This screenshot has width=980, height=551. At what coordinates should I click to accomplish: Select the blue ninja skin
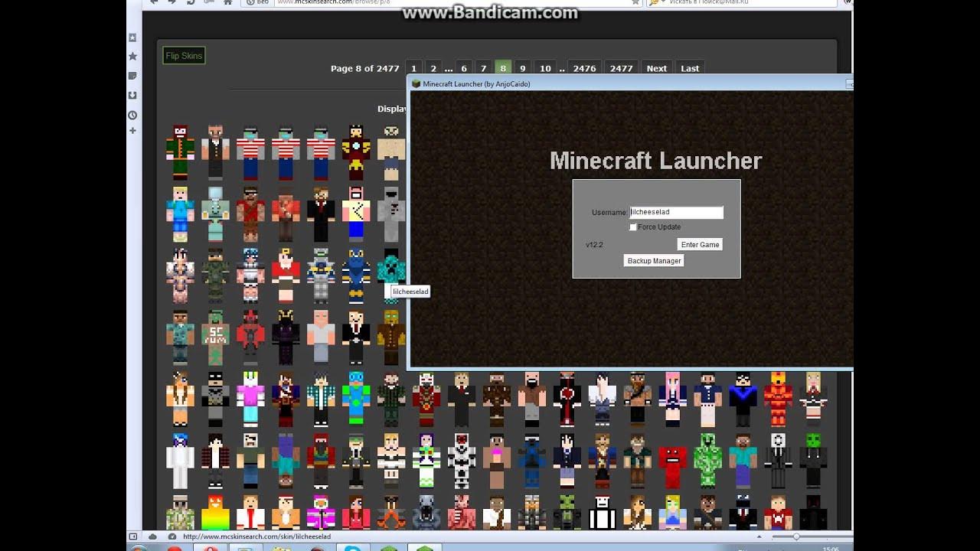532,461
